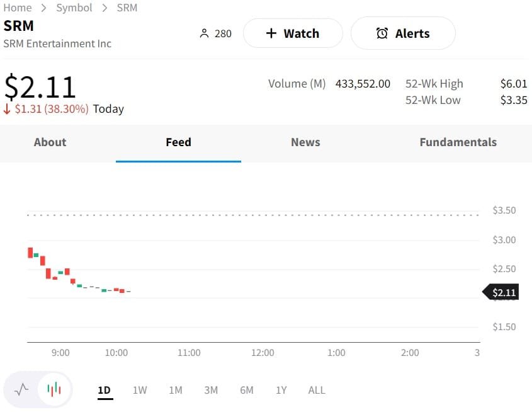The height and width of the screenshot is (412, 532).
Task: Select candlestick chart view icon
Action: pyautogui.click(x=54, y=389)
